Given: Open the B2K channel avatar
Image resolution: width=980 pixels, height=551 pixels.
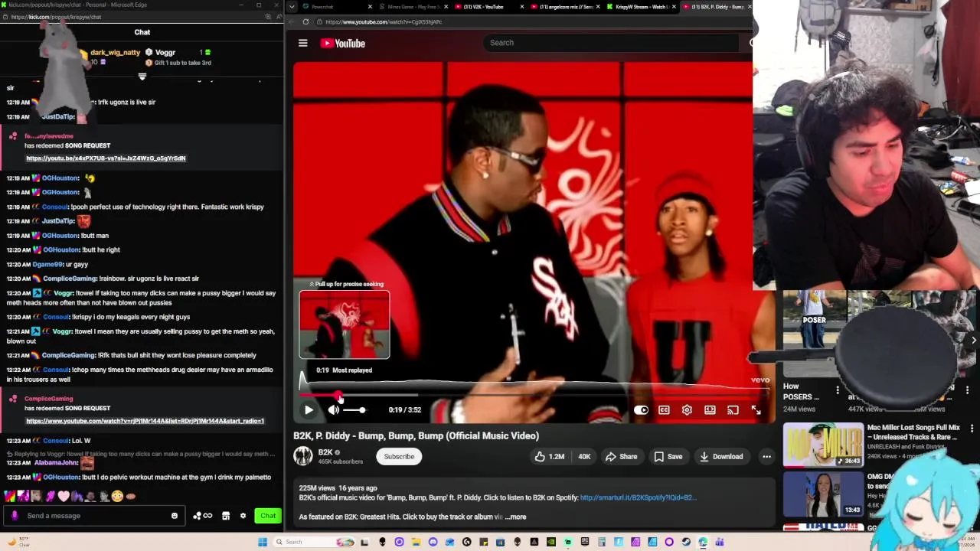Looking at the screenshot, I should coord(303,456).
